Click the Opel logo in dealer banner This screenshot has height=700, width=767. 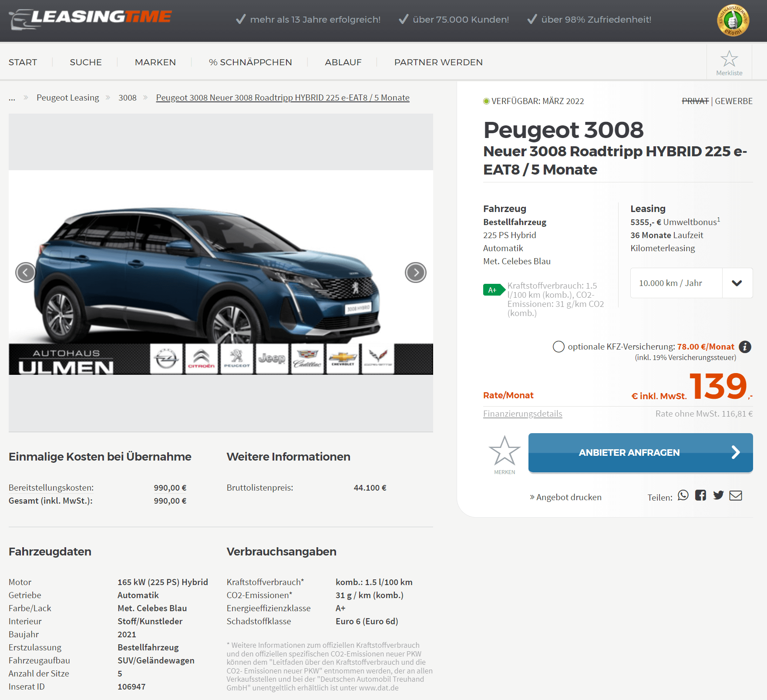pyautogui.click(x=166, y=359)
